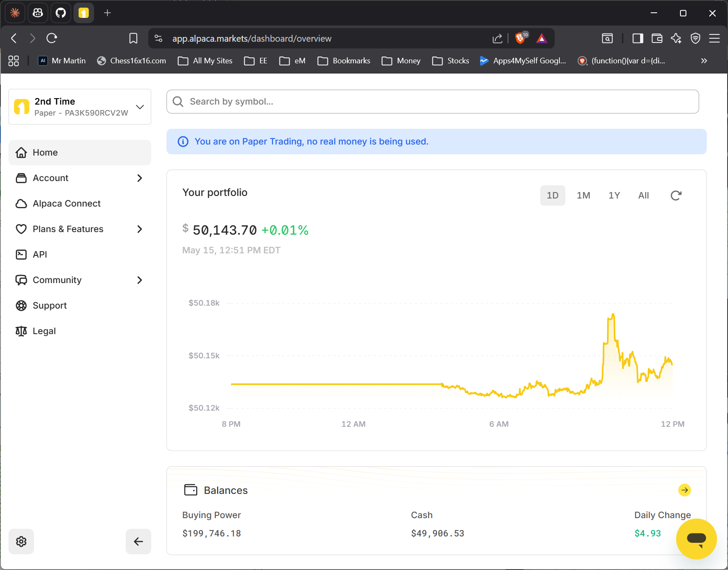The image size is (728, 570).
Task: Open Balances details arrow button
Action: pos(685,490)
